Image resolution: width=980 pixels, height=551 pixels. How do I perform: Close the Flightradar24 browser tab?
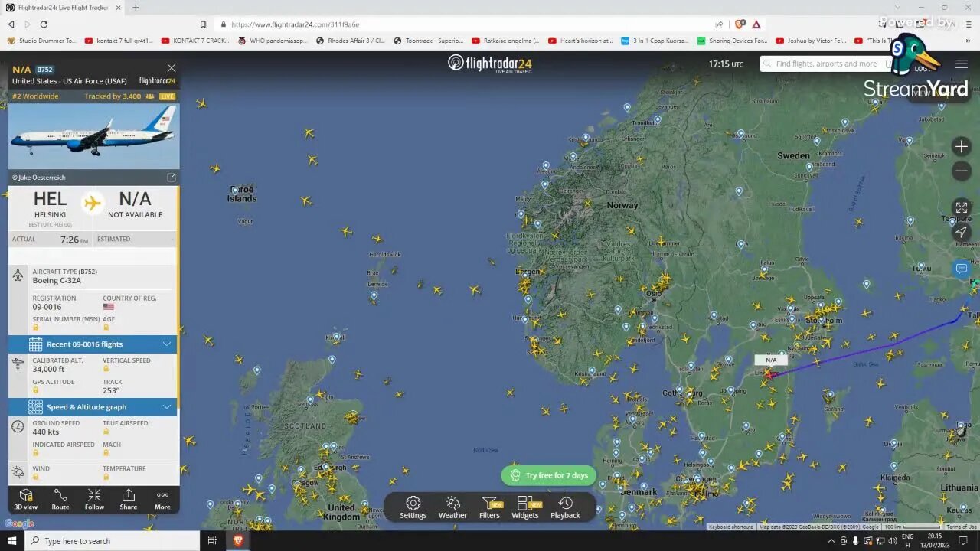click(118, 8)
